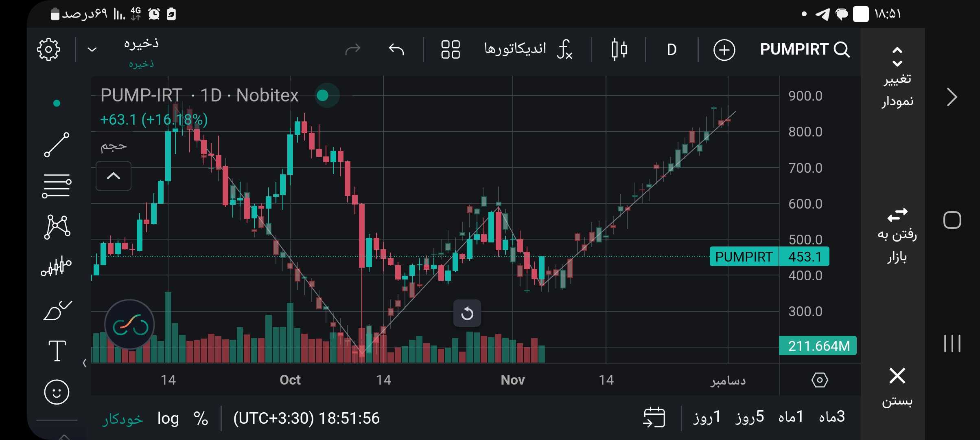The image size is (980, 440).
Task: Toggle log scale
Action: pos(168,418)
